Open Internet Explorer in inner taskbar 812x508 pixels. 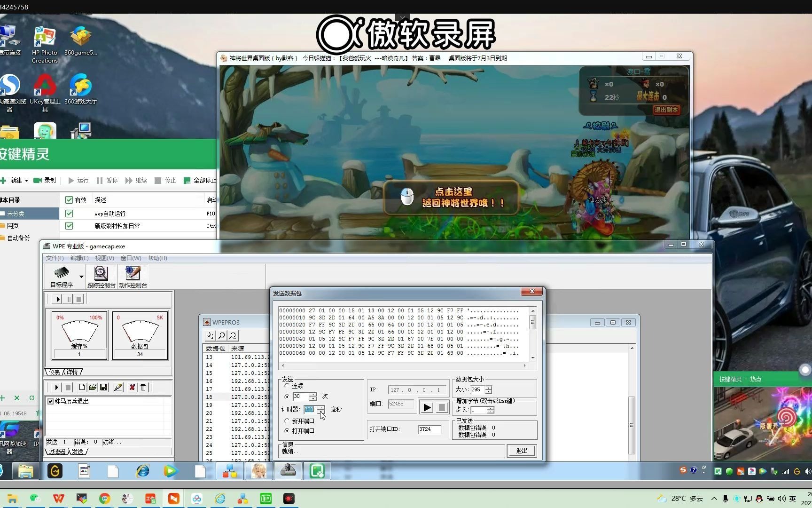click(142, 471)
